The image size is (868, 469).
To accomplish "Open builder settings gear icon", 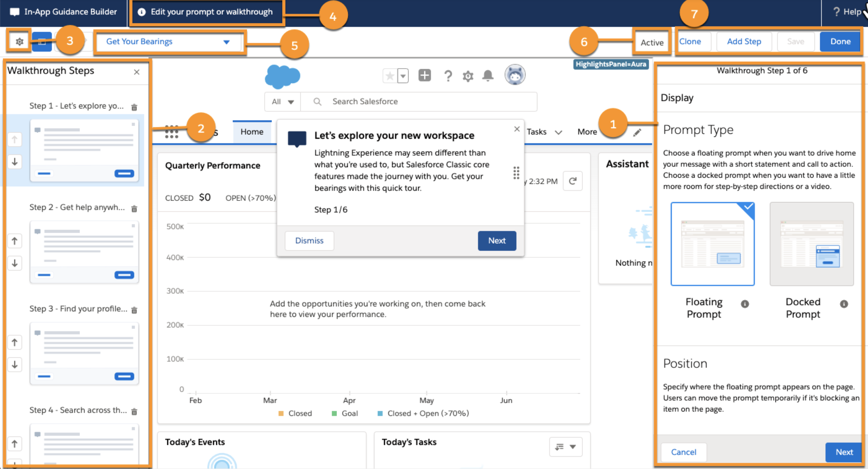I will click(19, 42).
